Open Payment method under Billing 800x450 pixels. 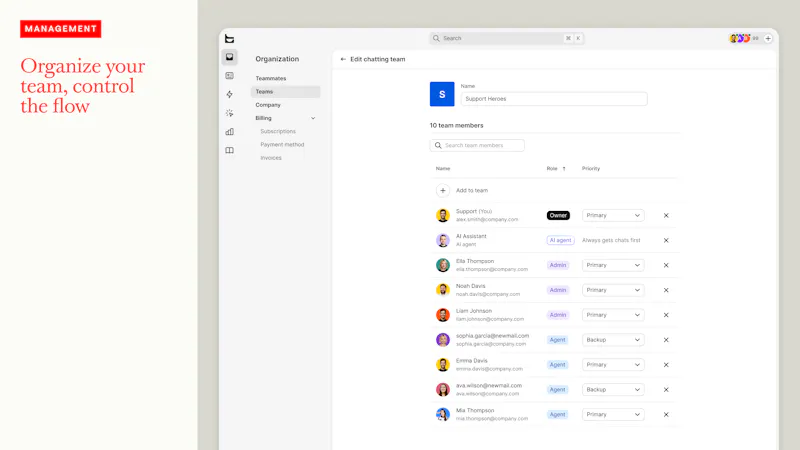[282, 145]
